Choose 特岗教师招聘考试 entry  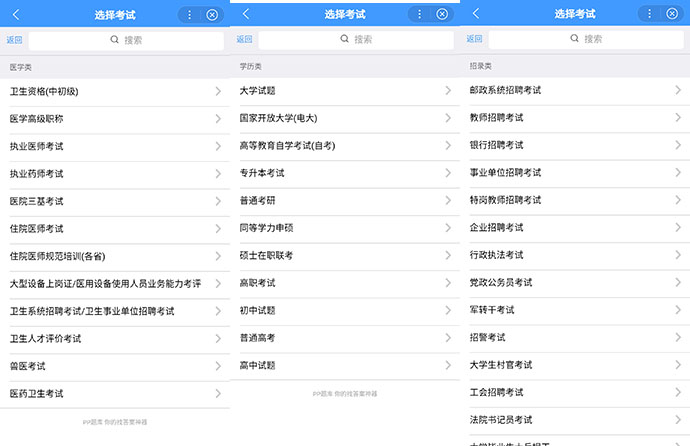coord(575,200)
